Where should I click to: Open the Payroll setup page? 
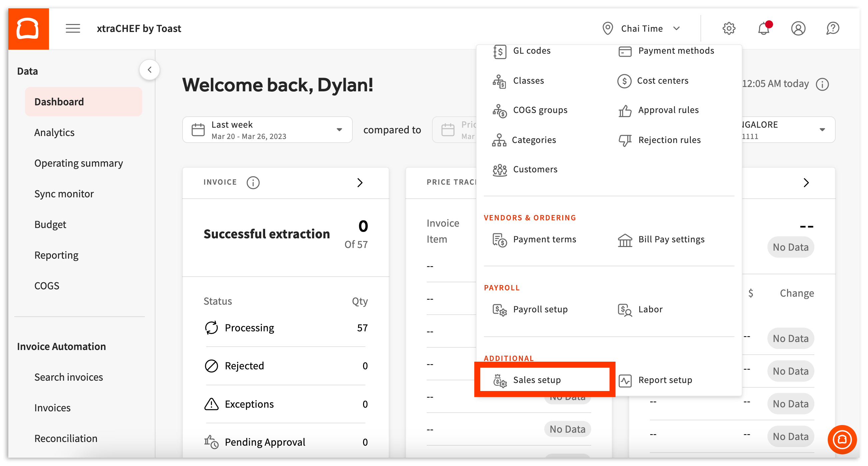click(x=540, y=309)
